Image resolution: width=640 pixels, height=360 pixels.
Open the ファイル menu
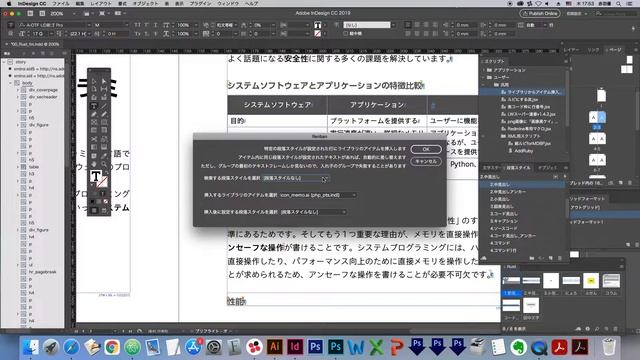tap(61, 4)
